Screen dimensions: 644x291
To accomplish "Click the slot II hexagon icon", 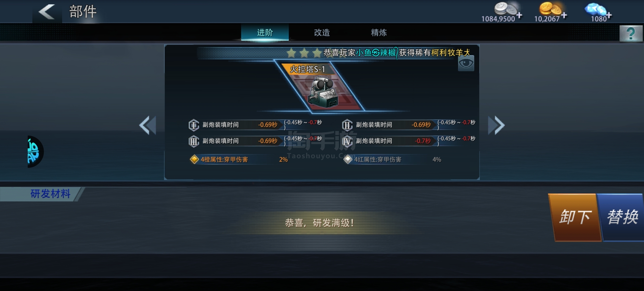I will click(347, 125).
